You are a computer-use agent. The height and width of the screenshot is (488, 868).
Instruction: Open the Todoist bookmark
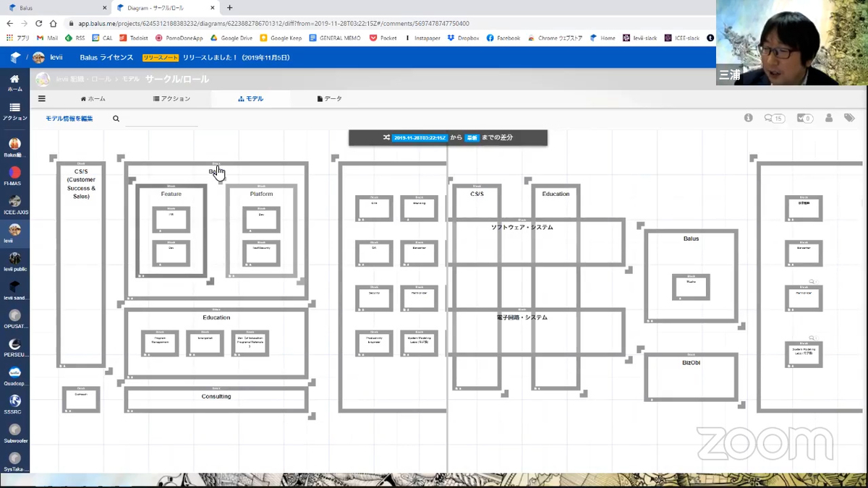click(134, 38)
